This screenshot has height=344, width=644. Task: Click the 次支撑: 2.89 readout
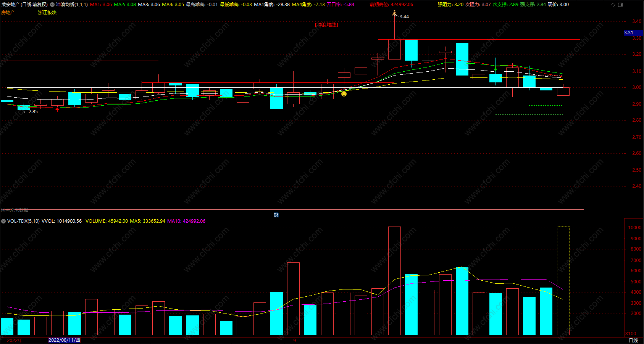(505, 5)
